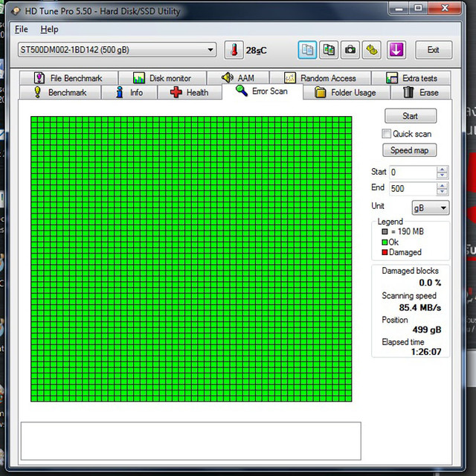Open options with the yellow gears icon
Viewport: 476px width, 476px height.
[372, 50]
